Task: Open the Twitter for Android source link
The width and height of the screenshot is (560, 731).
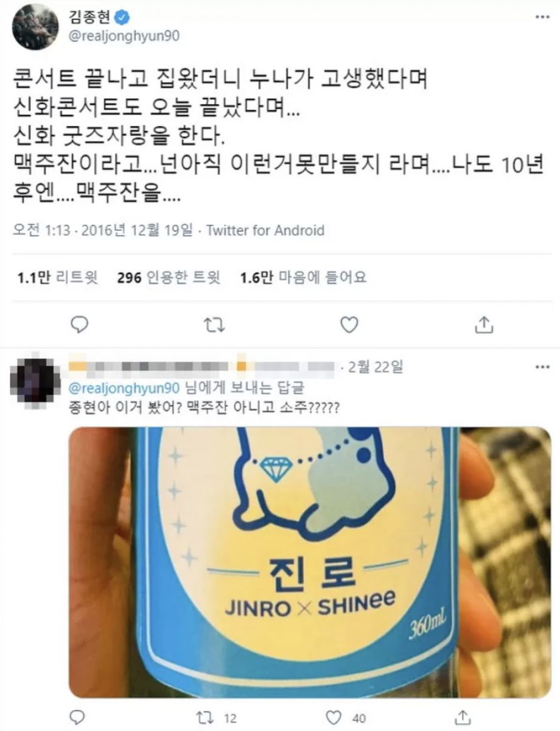Action: pos(265,230)
